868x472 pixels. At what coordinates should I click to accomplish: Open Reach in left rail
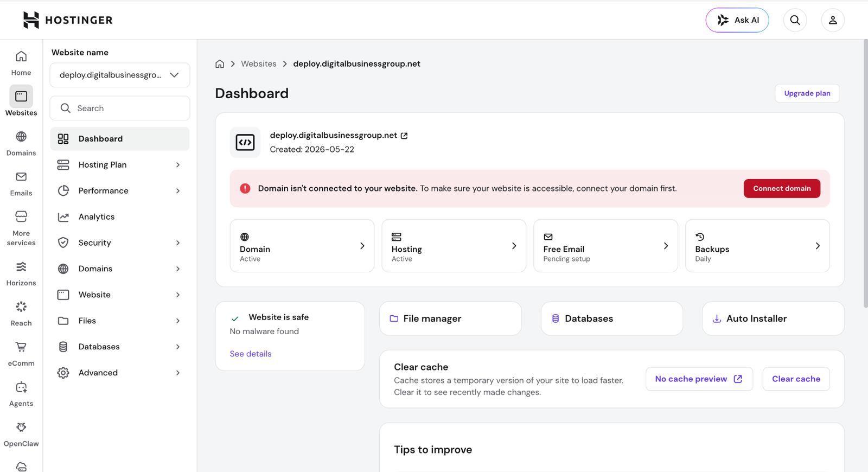point(21,314)
